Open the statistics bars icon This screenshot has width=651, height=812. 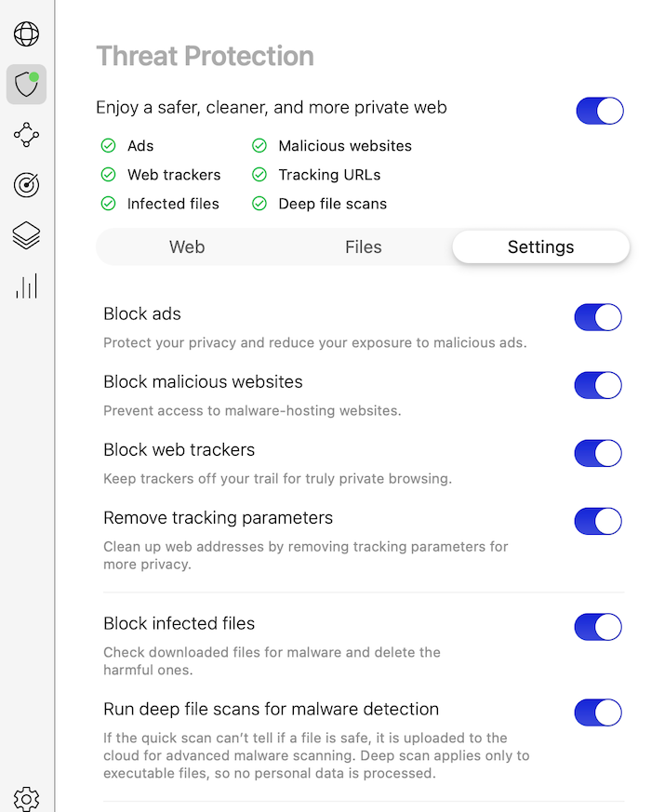coord(26,286)
